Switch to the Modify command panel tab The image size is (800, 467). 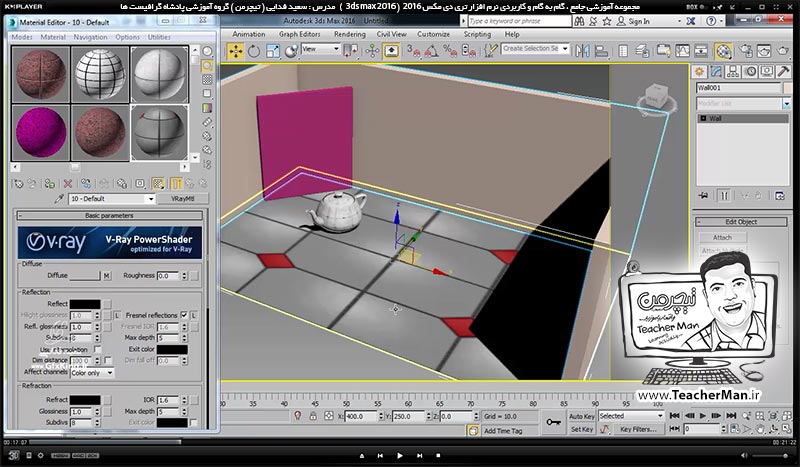[x=716, y=72]
